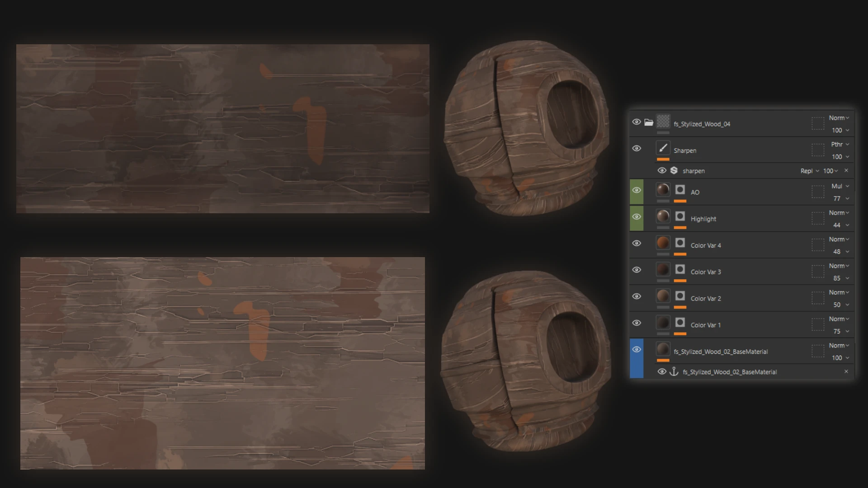Click the sharpen filter effect icon
The height and width of the screenshot is (488, 868).
(x=674, y=170)
